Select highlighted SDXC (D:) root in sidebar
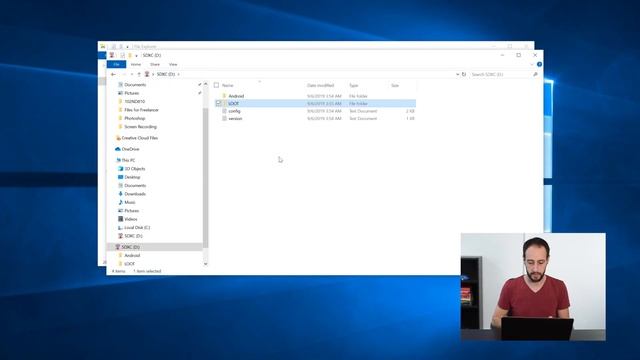This screenshot has width=640, height=360. pos(154,247)
